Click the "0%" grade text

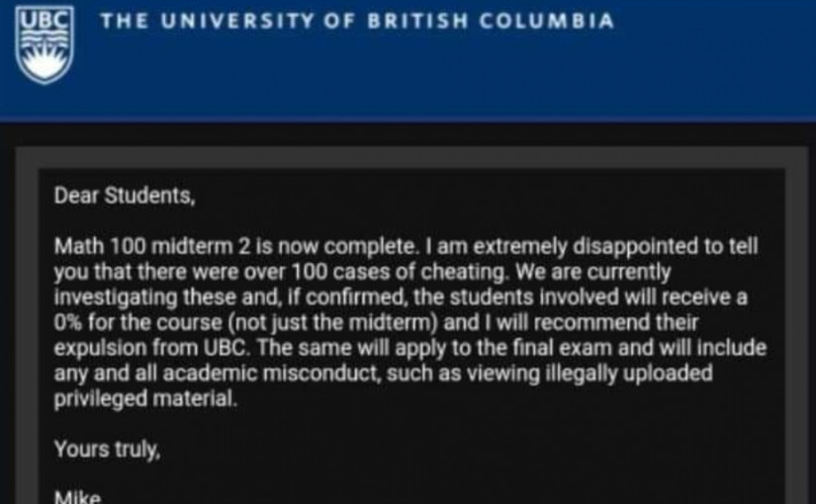70,322
